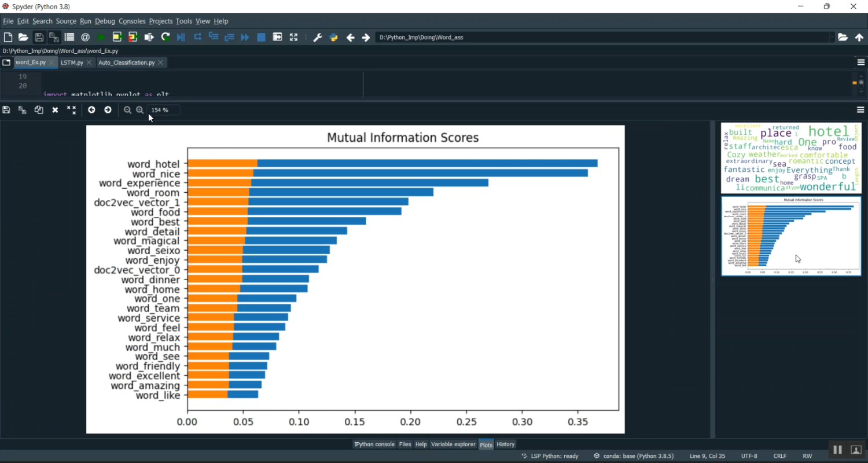868x463 pixels.
Task: Select the word cloud plot thumbnail
Action: 791,157
